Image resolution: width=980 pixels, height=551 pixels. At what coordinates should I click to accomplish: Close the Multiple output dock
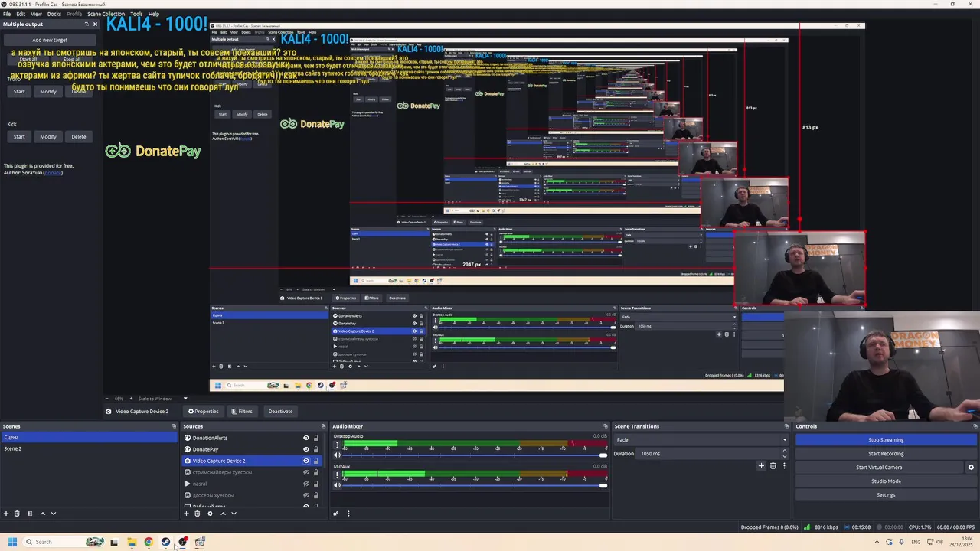coord(95,24)
